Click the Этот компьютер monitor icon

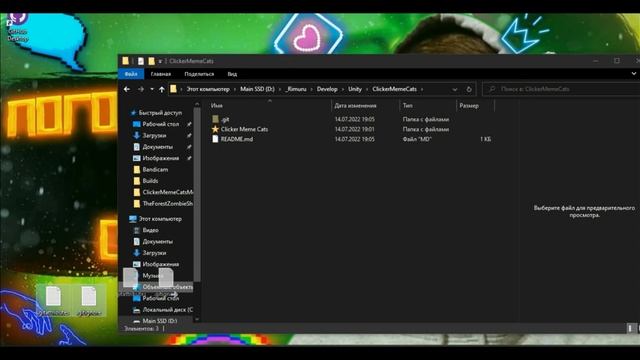click(133, 219)
